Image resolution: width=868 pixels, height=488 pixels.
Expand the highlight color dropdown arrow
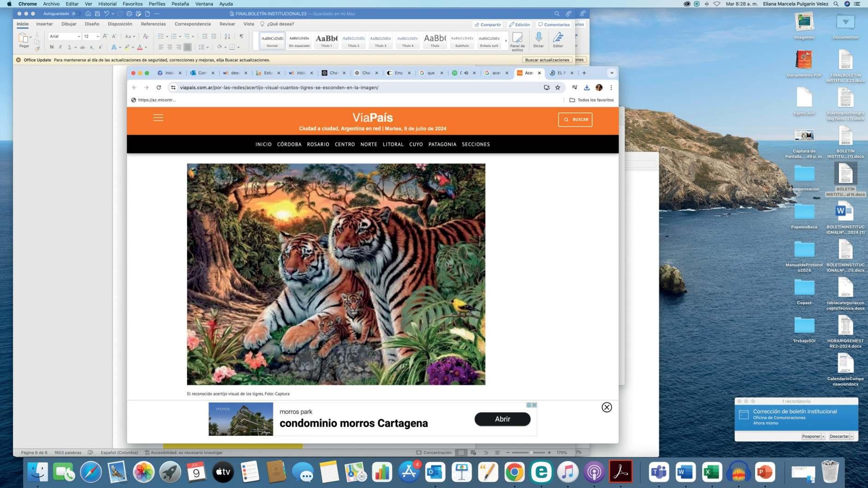[x=133, y=47]
